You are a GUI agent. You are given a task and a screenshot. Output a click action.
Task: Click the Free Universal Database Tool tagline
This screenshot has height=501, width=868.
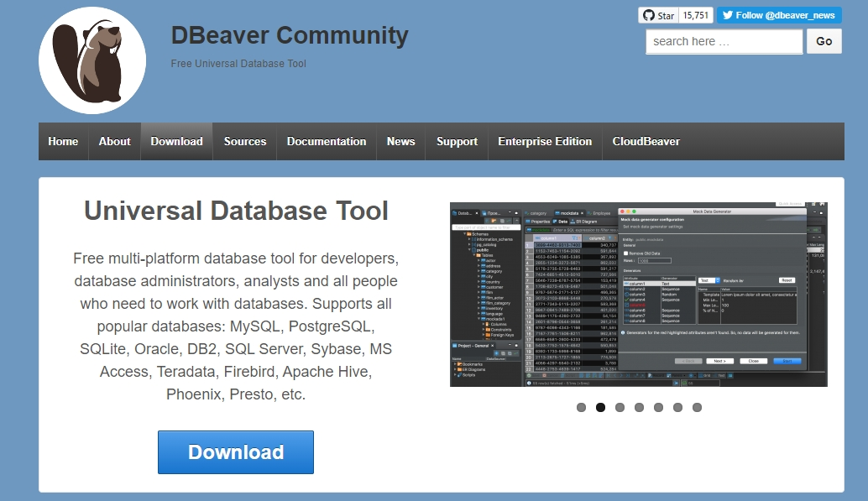pos(238,64)
